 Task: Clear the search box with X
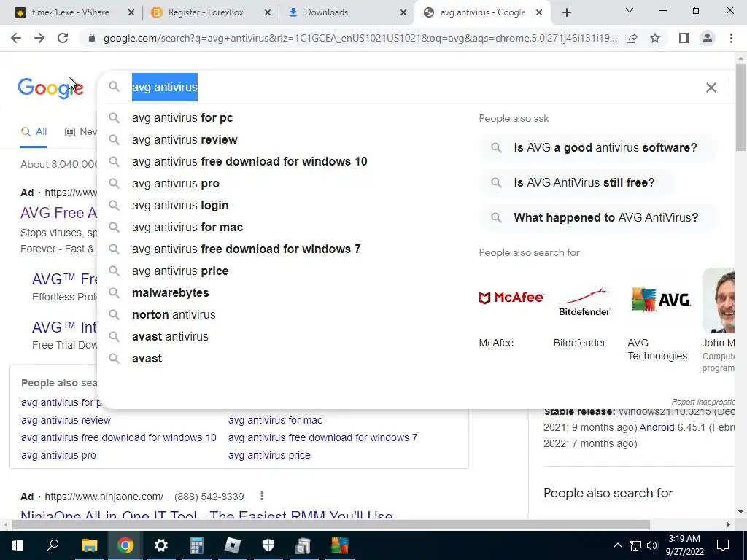711,87
